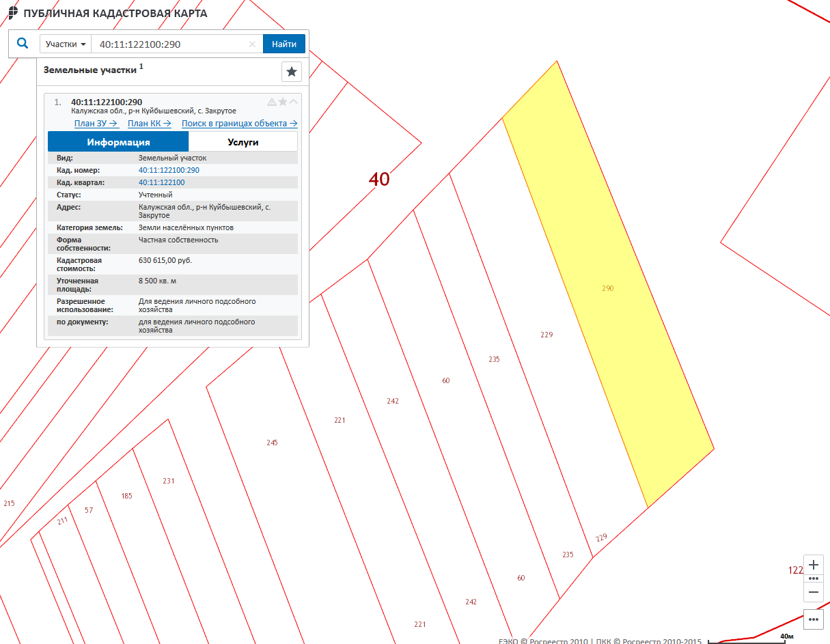This screenshot has height=644, width=830.
Task: Click the status value Учтенный
Action: coord(156,195)
